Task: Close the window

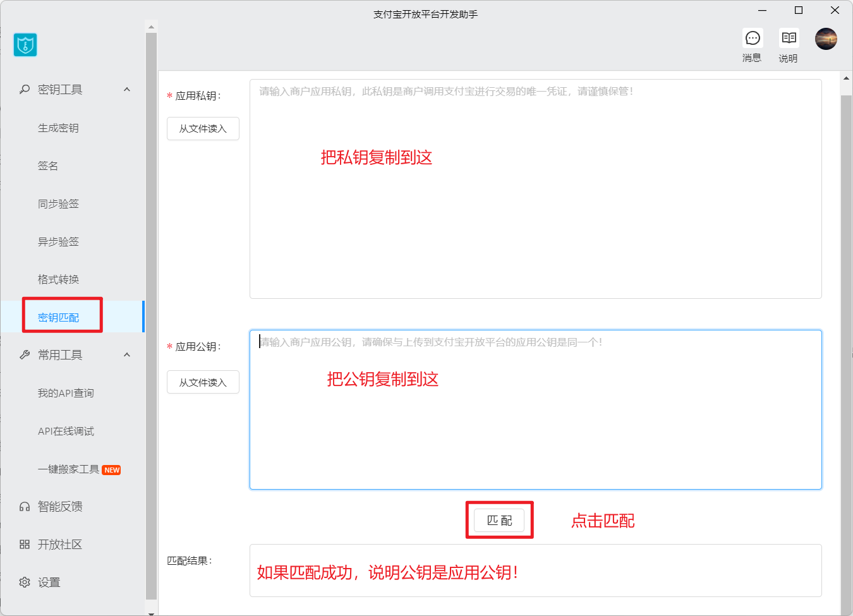Action: click(x=835, y=10)
